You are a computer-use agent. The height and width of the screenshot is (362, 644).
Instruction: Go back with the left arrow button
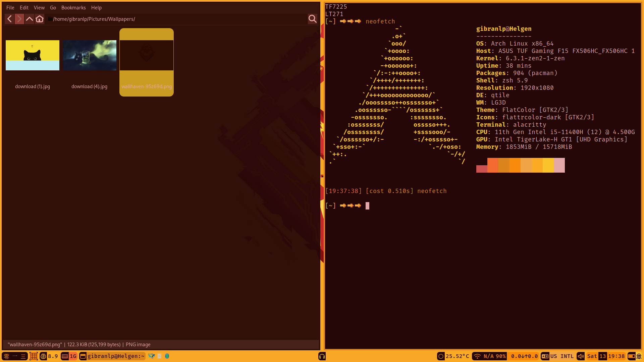click(x=9, y=19)
